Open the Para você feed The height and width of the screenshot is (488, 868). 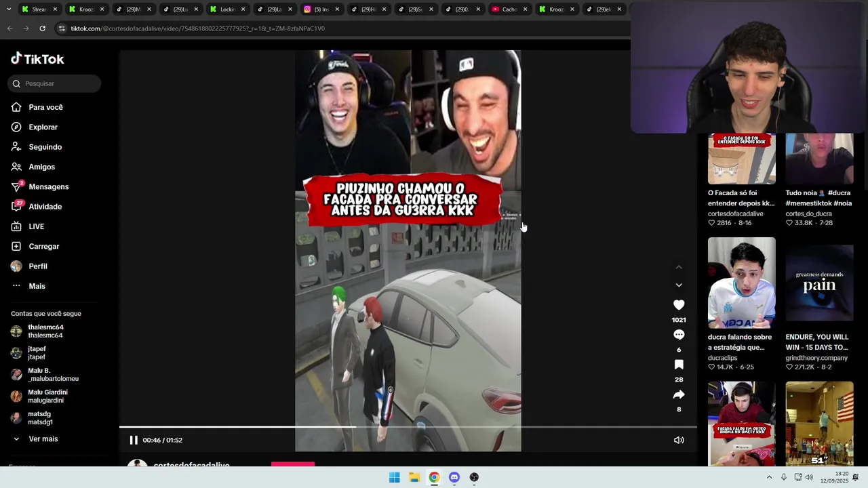pos(37,107)
